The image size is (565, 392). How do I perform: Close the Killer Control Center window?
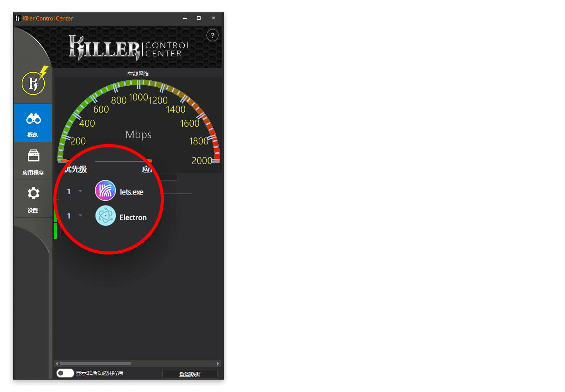click(x=213, y=18)
